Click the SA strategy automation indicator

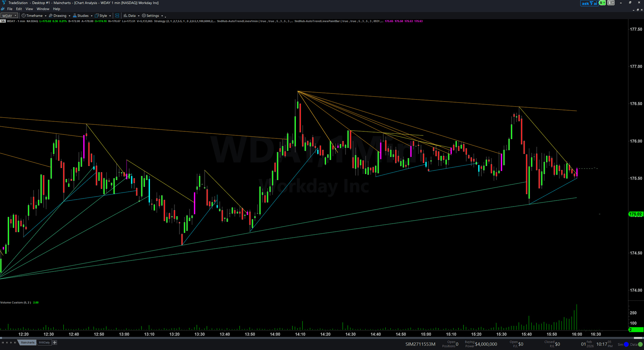[x=3, y=21]
